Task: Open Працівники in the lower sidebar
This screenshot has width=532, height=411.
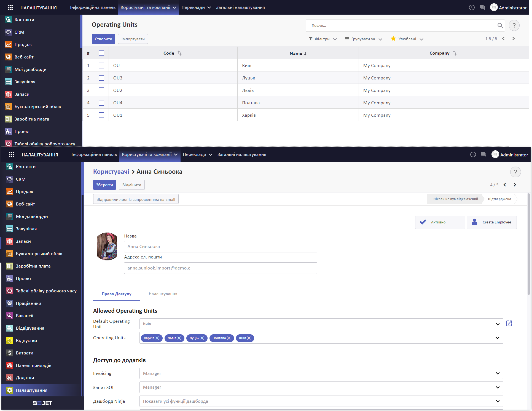Action: point(41,303)
